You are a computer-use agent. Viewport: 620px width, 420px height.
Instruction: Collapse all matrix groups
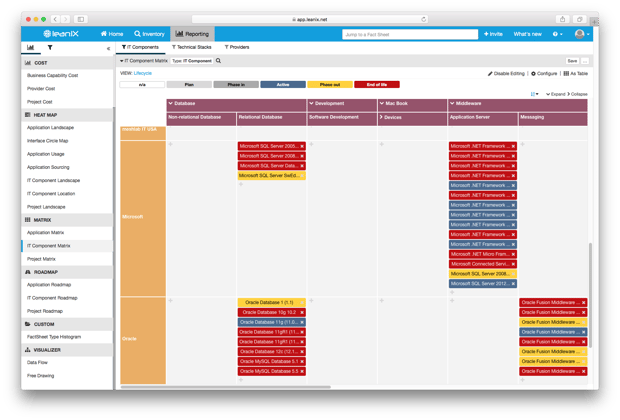577,94
